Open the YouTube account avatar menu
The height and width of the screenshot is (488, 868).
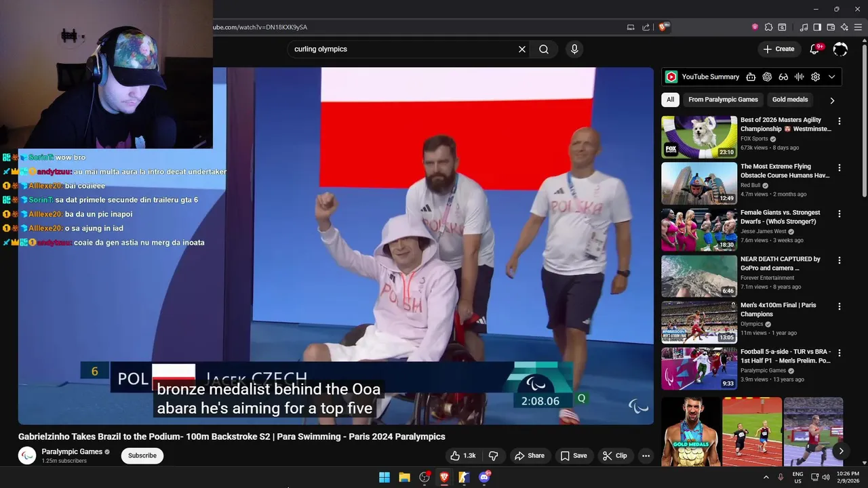click(x=840, y=49)
